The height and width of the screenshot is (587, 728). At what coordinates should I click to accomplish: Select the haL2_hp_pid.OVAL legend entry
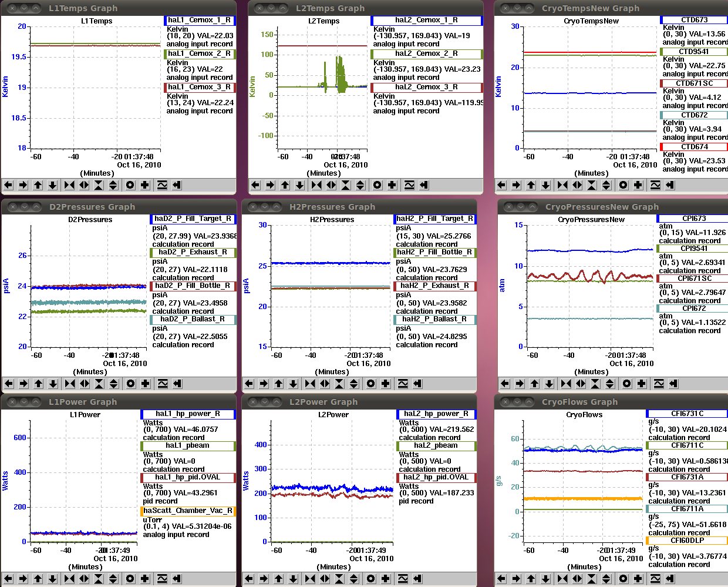pyautogui.click(x=436, y=477)
